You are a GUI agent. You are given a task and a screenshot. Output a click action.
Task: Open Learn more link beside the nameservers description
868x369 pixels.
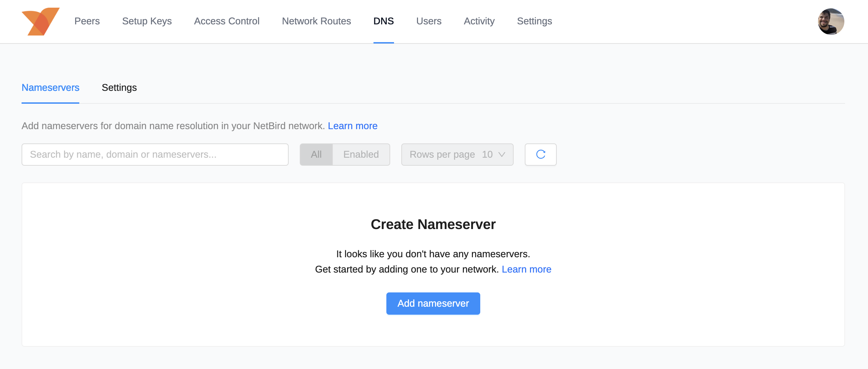(x=352, y=126)
